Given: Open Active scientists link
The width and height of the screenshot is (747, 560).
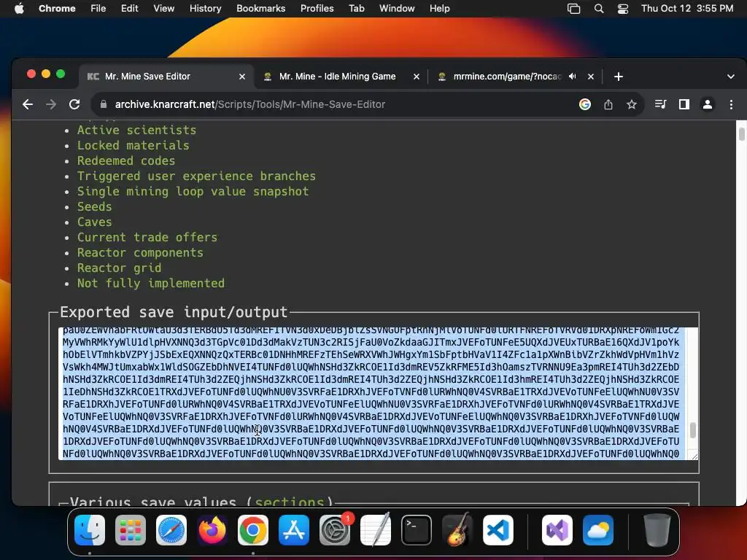Looking at the screenshot, I should pyautogui.click(x=136, y=130).
